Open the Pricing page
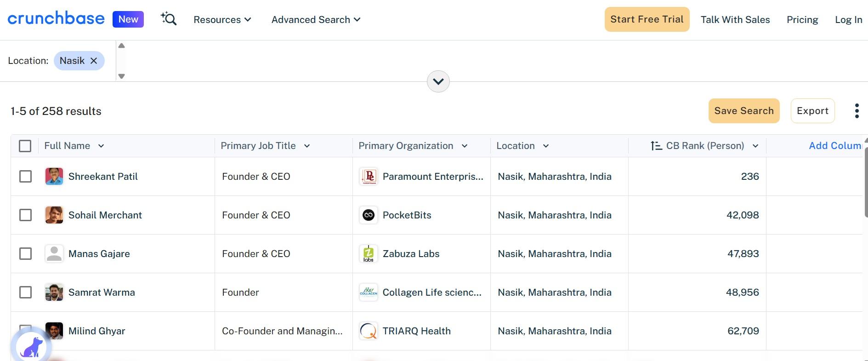The image size is (868, 361). (802, 20)
